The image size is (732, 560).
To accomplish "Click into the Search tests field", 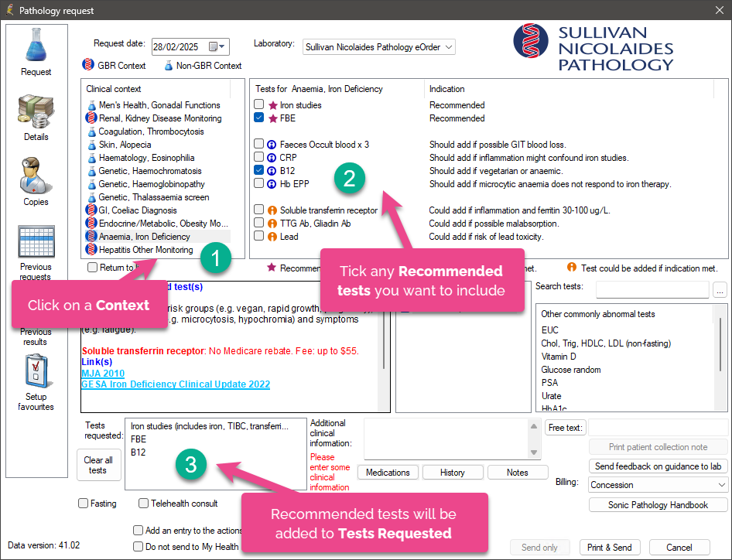I will 652,289.
